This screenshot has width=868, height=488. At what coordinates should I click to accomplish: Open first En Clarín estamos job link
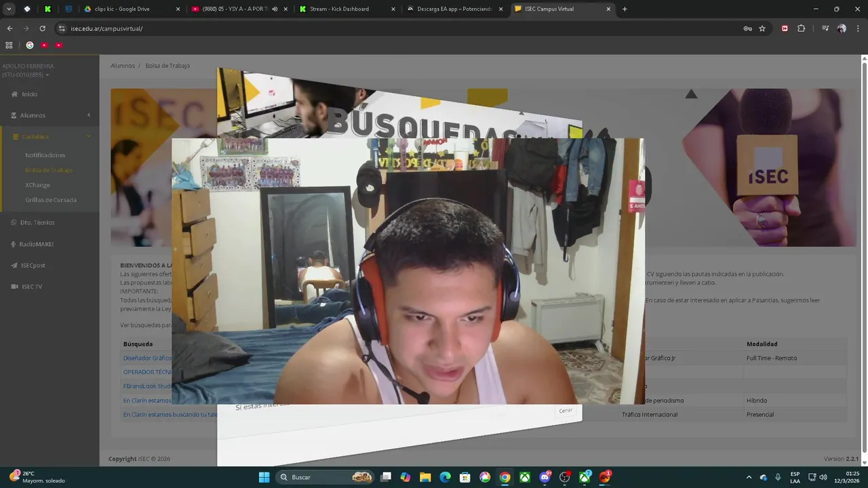[147, 401]
